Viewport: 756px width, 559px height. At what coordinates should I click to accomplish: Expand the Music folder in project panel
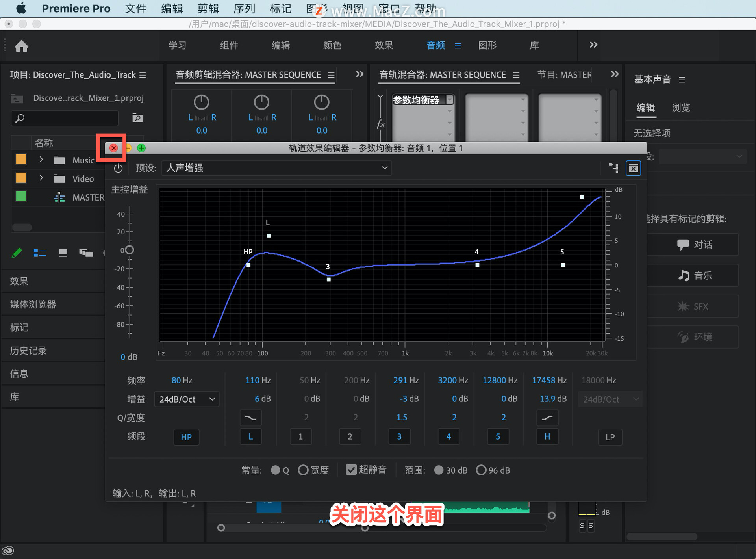point(41,160)
